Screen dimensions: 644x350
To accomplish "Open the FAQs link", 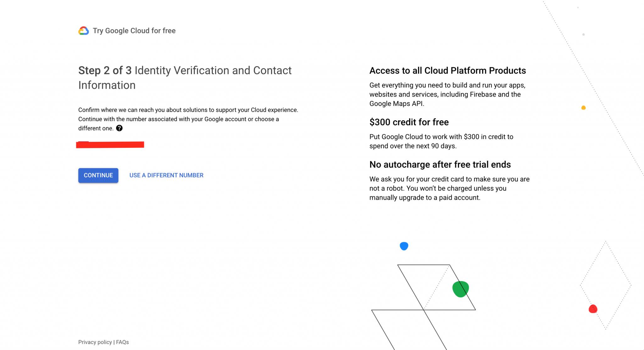I will (x=122, y=342).
